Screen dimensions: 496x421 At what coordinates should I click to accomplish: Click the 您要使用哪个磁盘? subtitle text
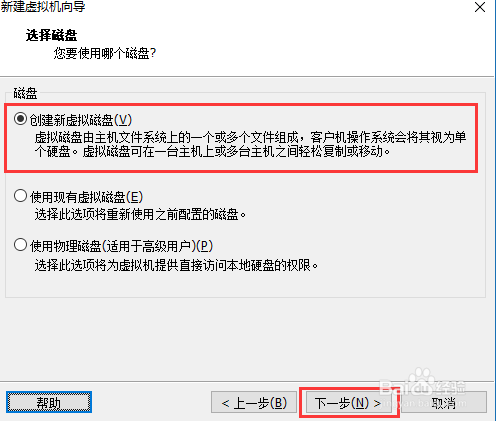[105, 53]
